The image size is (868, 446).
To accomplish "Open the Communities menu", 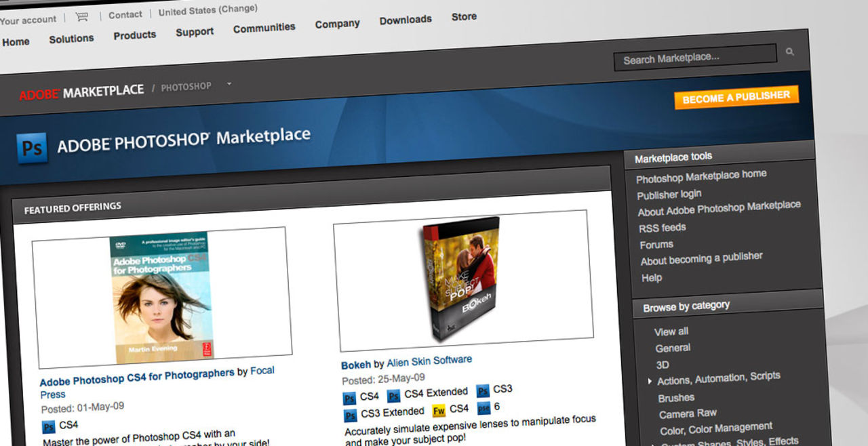I will [264, 28].
